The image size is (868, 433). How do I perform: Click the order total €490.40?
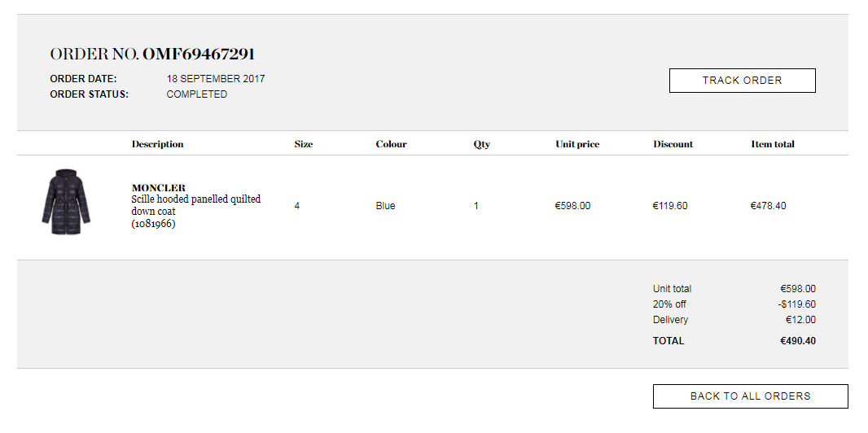click(x=798, y=341)
